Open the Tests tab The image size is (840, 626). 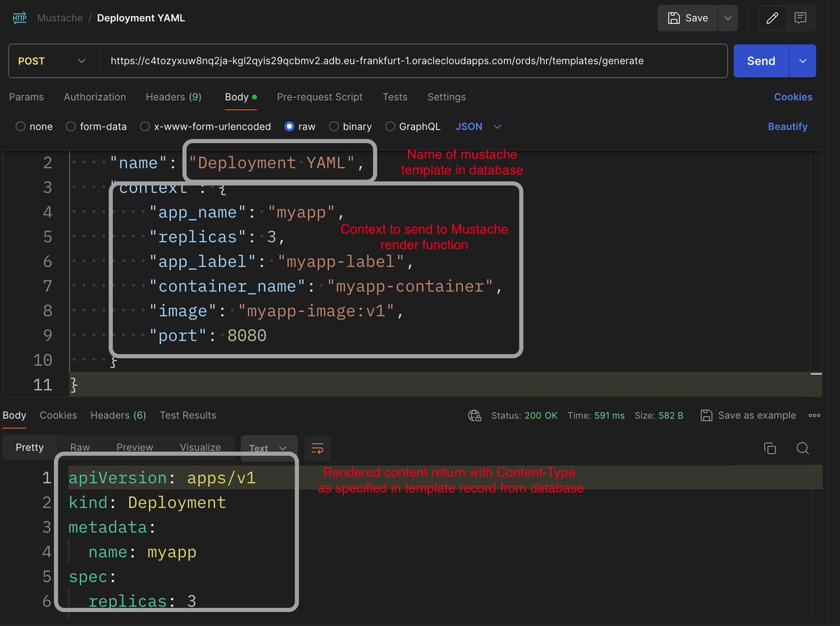(x=395, y=97)
